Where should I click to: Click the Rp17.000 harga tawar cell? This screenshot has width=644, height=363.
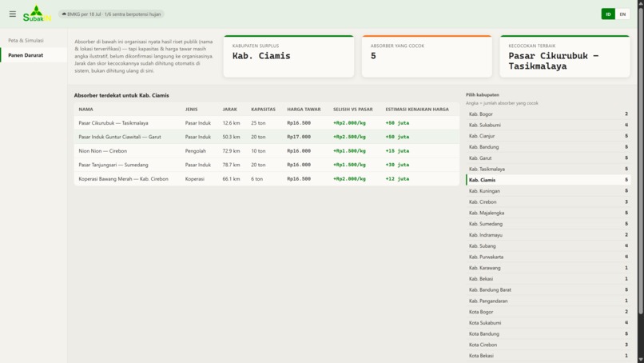tap(299, 137)
